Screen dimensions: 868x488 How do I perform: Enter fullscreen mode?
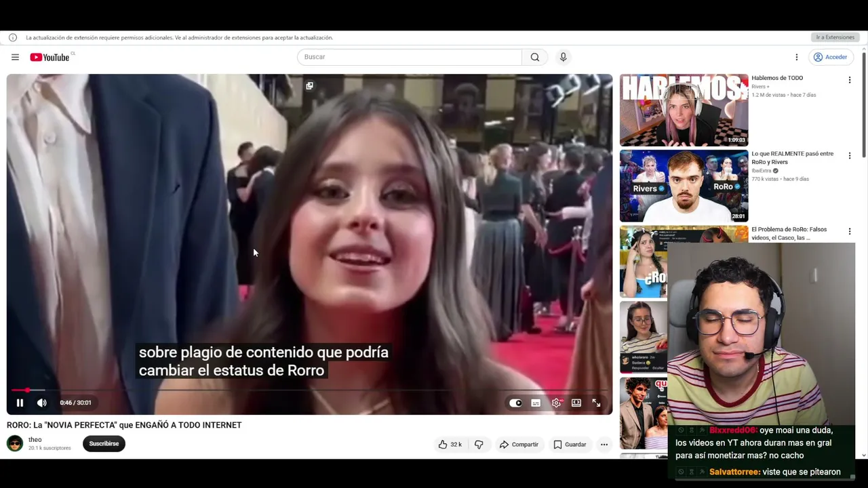pos(596,403)
